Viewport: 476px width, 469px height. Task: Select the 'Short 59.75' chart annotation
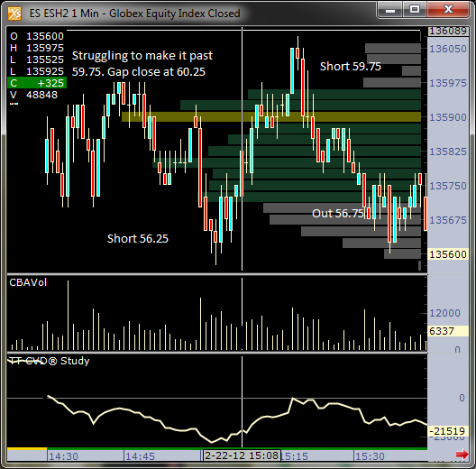351,66
